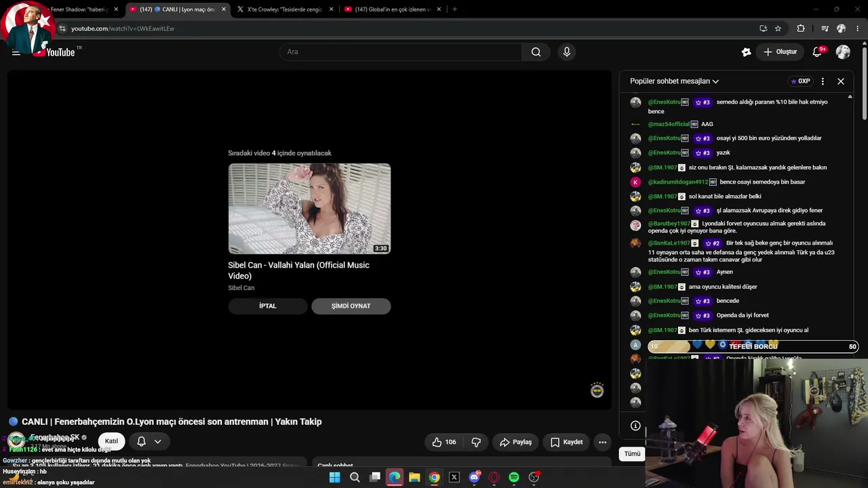868x488 pixels.
Task: Click chat message 'ama oyuncu kalitesi düşer'
Action: 723,287
